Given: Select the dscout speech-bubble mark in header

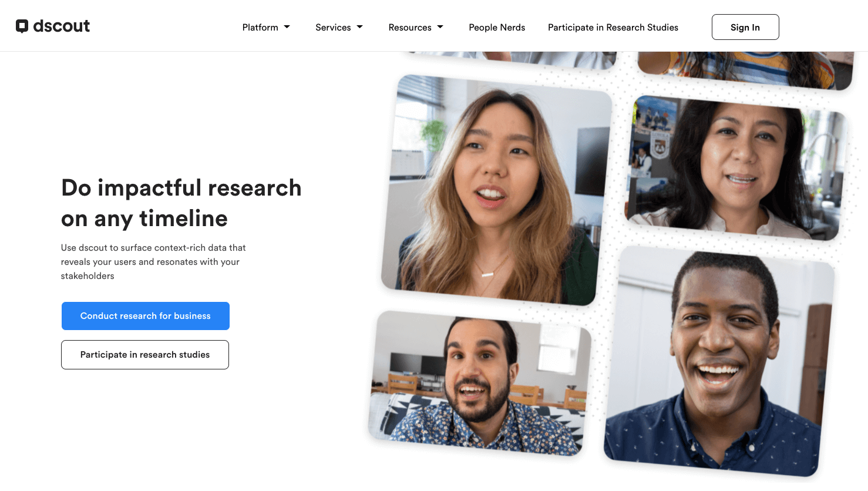Looking at the screenshot, I should (x=22, y=26).
